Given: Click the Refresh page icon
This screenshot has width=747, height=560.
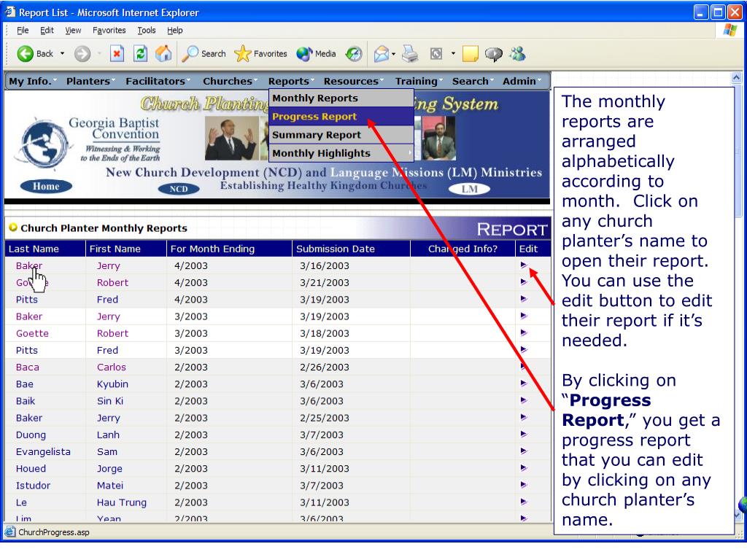Looking at the screenshot, I should coord(140,54).
